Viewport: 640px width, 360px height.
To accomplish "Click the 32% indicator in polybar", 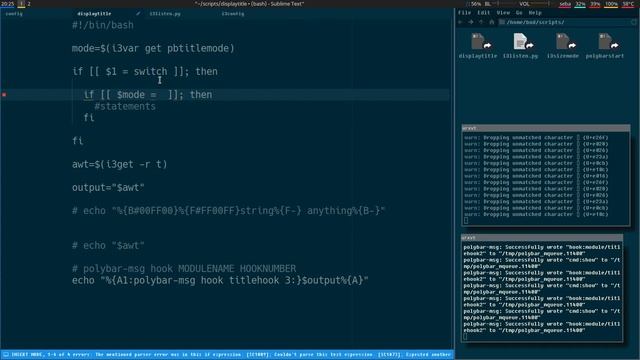I will [580, 4].
